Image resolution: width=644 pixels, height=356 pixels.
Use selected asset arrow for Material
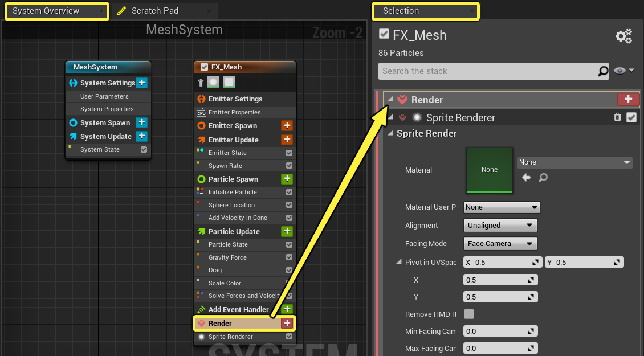click(526, 177)
